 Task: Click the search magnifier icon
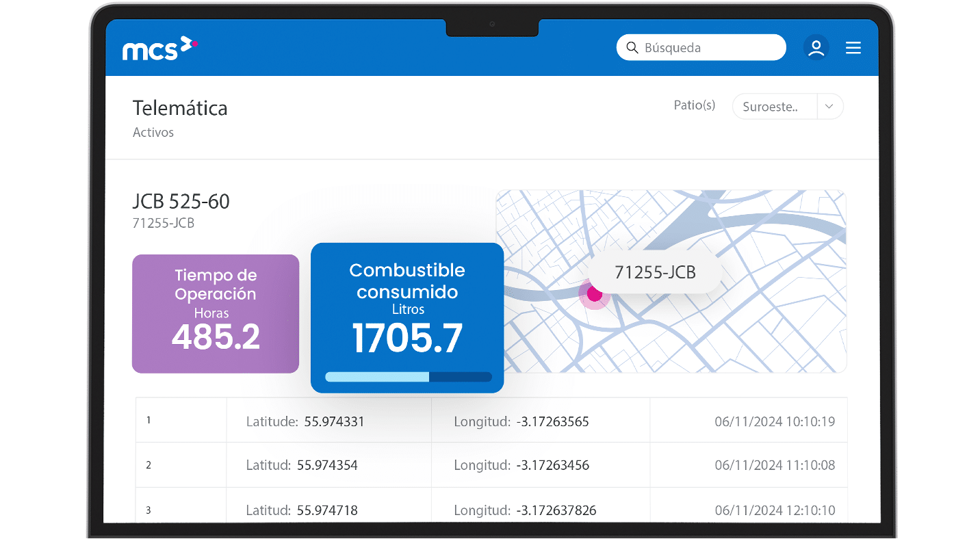pyautogui.click(x=632, y=48)
